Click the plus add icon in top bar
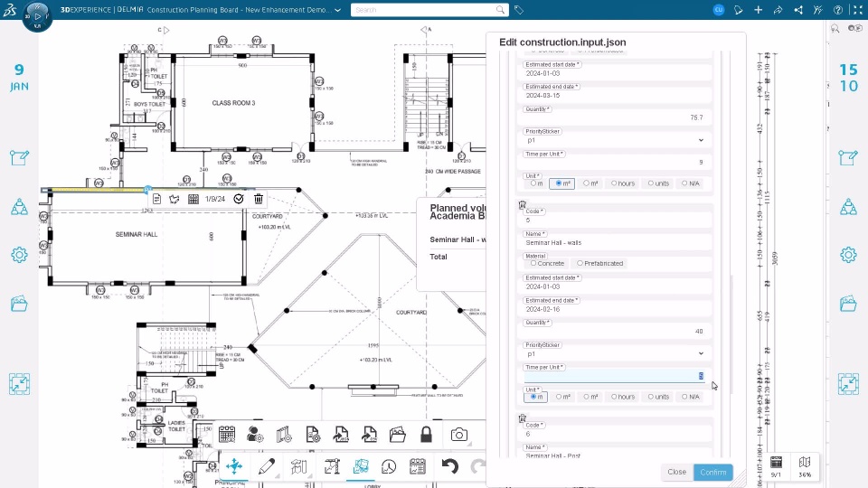Viewport: 868px width, 488px height. tap(758, 10)
